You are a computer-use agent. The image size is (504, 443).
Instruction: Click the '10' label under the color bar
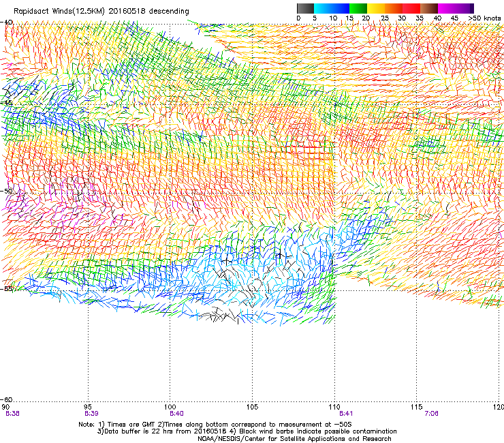click(333, 18)
